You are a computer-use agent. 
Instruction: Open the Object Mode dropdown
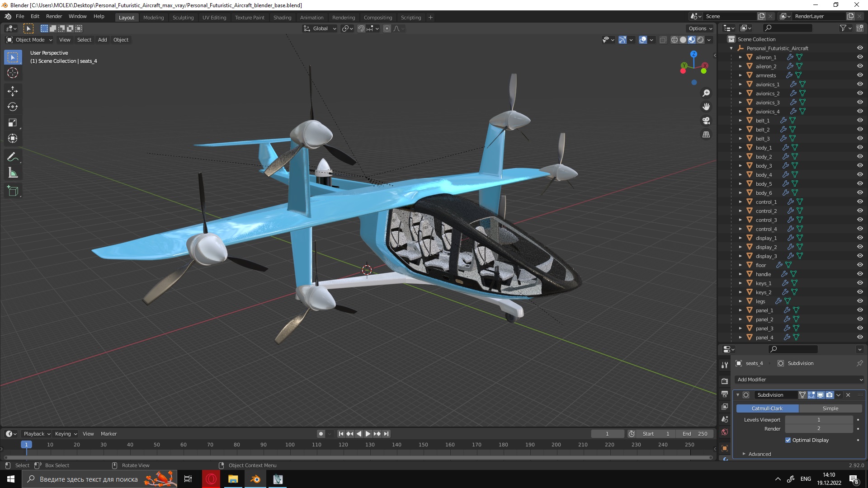point(29,40)
